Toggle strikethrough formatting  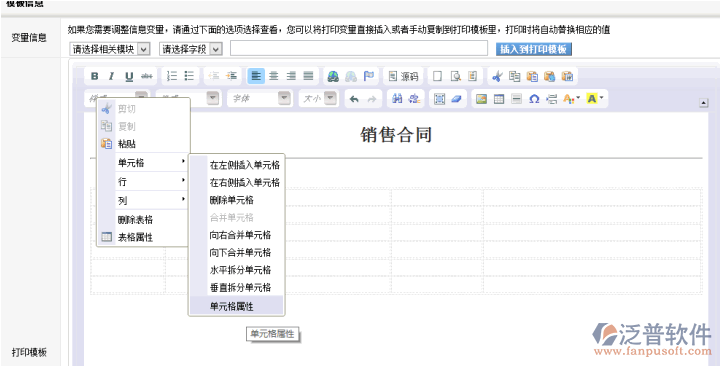146,76
